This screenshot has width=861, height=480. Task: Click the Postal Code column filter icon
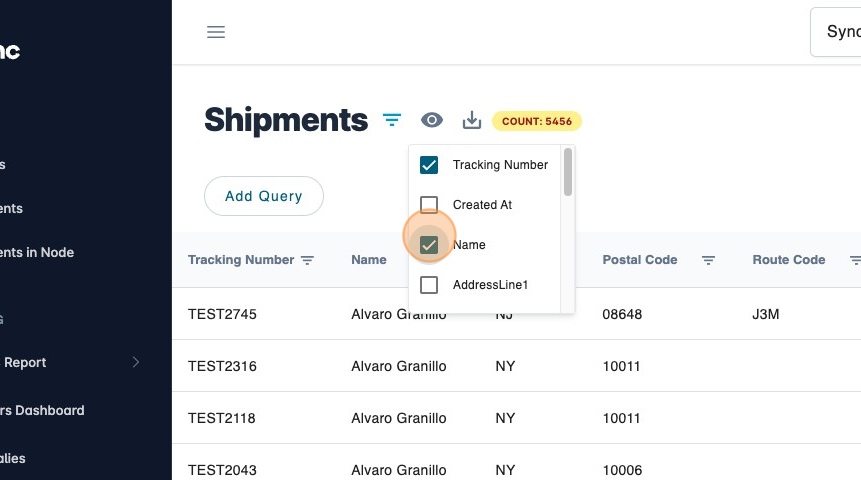(x=708, y=260)
